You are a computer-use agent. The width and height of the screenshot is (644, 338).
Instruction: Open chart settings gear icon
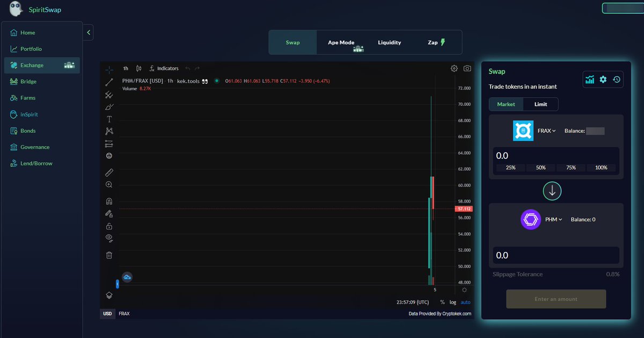454,68
